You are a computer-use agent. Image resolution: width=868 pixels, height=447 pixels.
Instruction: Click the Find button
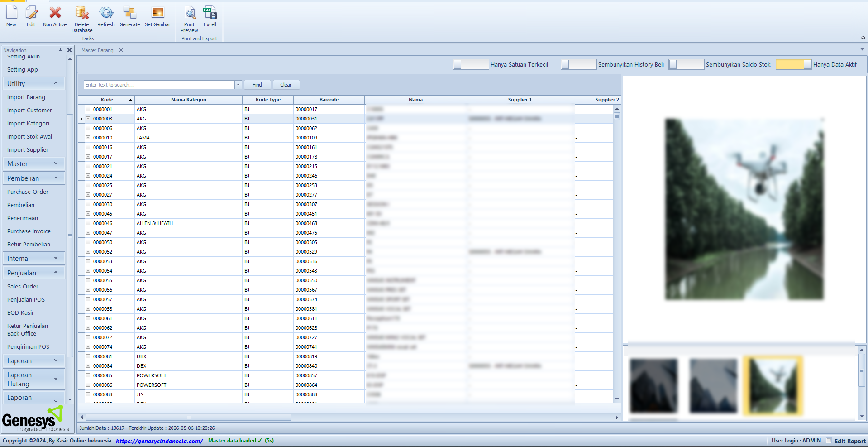click(257, 85)
